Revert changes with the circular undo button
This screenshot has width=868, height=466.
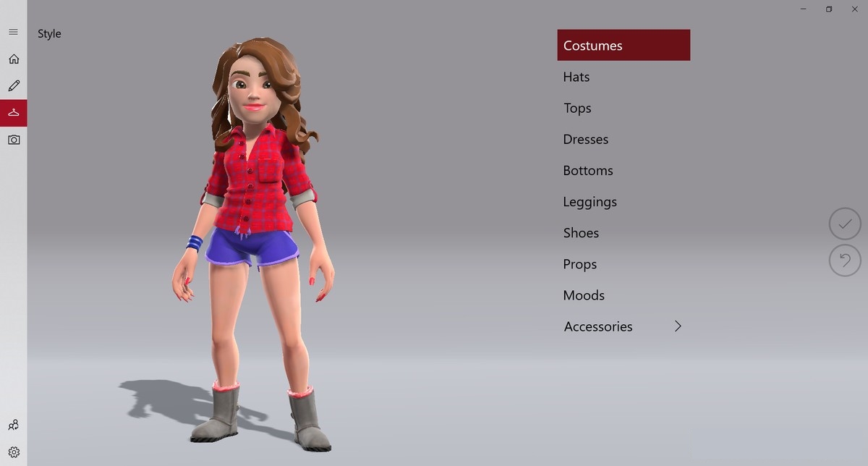coord(844,260)
